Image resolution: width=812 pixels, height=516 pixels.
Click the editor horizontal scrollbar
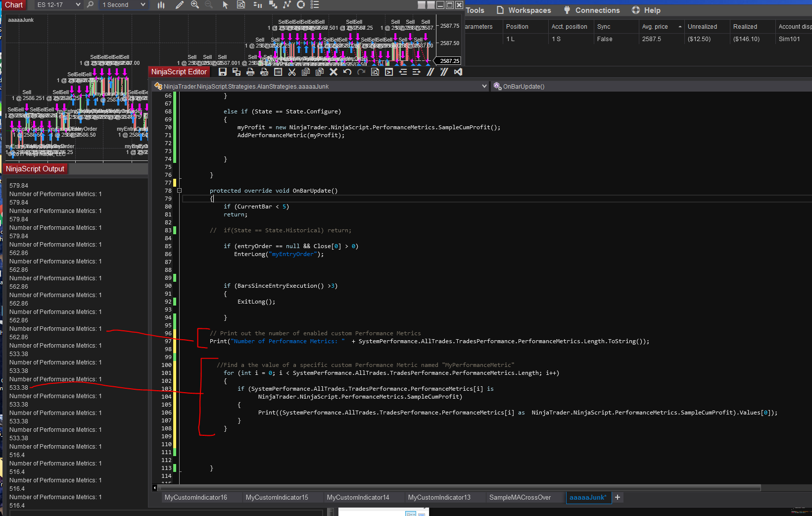tap(459, 488)
